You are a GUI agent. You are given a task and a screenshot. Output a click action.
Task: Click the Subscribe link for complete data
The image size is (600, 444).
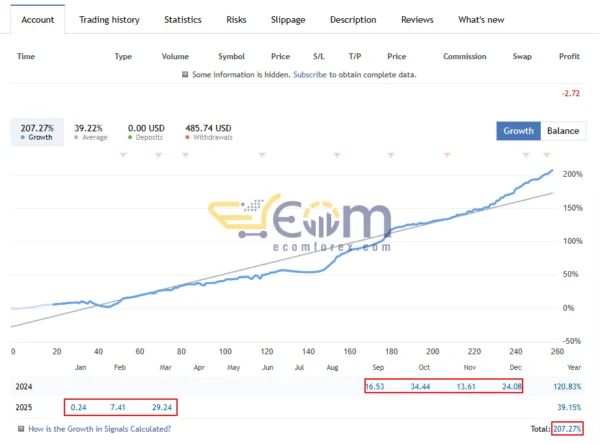pos(309,75)
